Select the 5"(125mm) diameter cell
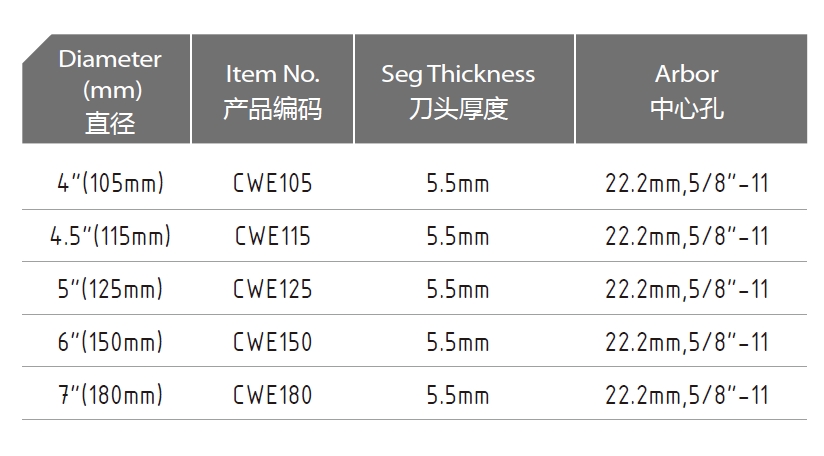824x456 pixels. [x=110, y=289]
